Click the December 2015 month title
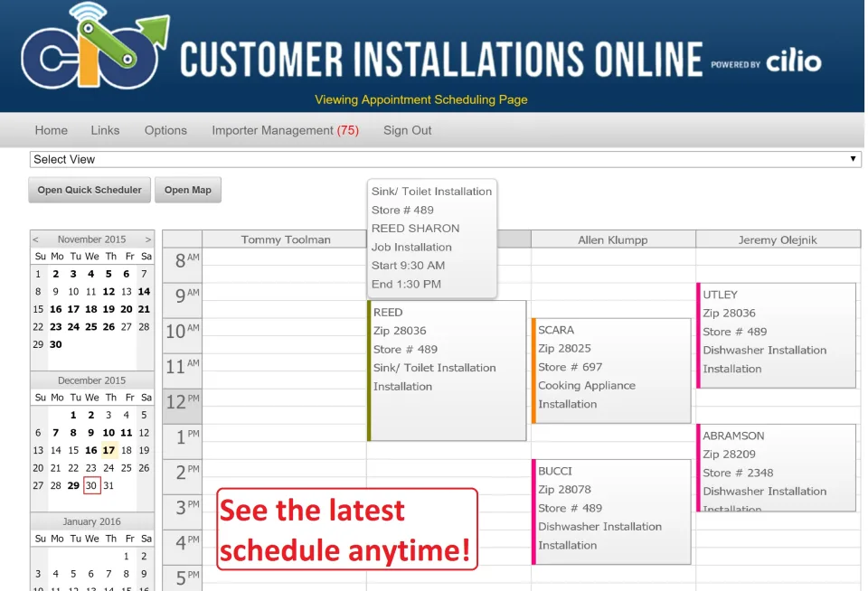This screenshot has width=868, height=591. pyautogui.click(x=92, y=380)
